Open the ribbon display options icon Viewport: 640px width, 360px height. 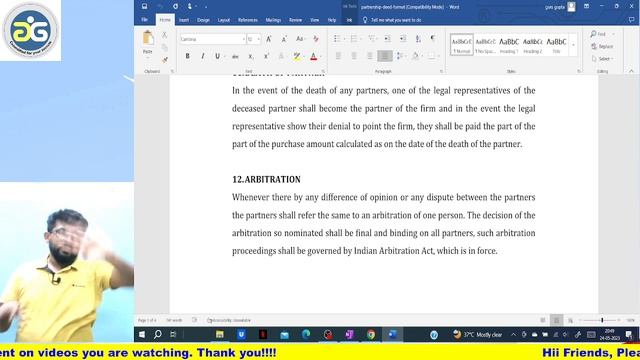pyautogui.click(x=586, y=6)
